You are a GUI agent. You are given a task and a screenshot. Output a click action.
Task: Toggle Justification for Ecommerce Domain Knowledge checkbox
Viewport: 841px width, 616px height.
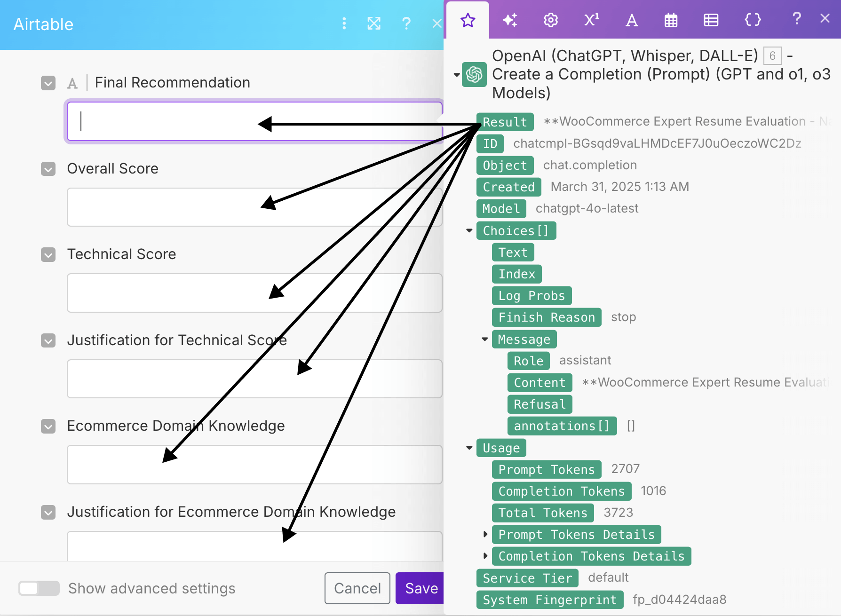(x=48, y=512)
